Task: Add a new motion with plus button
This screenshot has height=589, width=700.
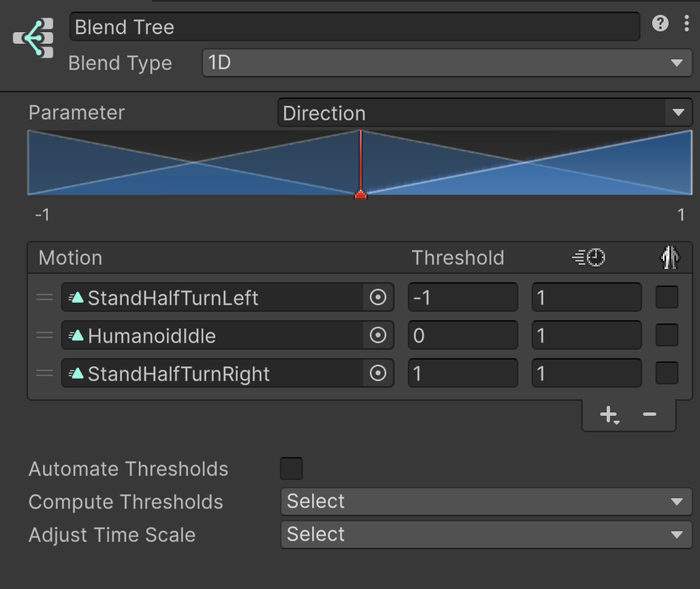Action: point(609,415)
